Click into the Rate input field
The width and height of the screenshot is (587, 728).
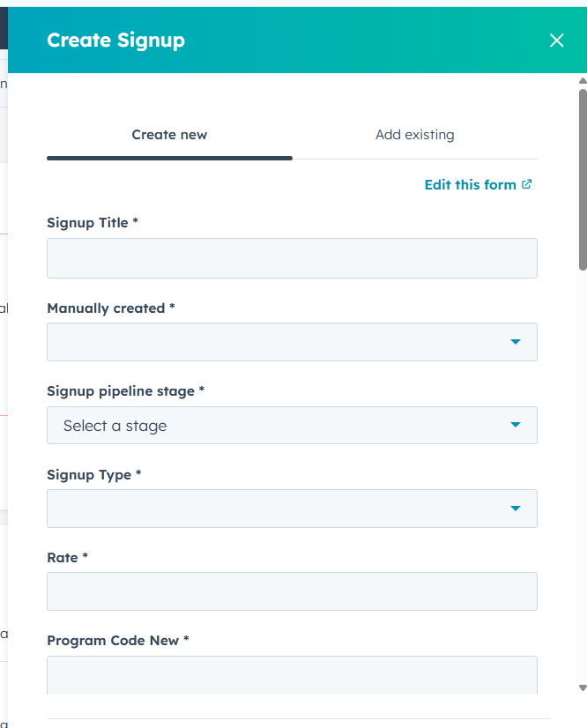click(x=292, y=591)
